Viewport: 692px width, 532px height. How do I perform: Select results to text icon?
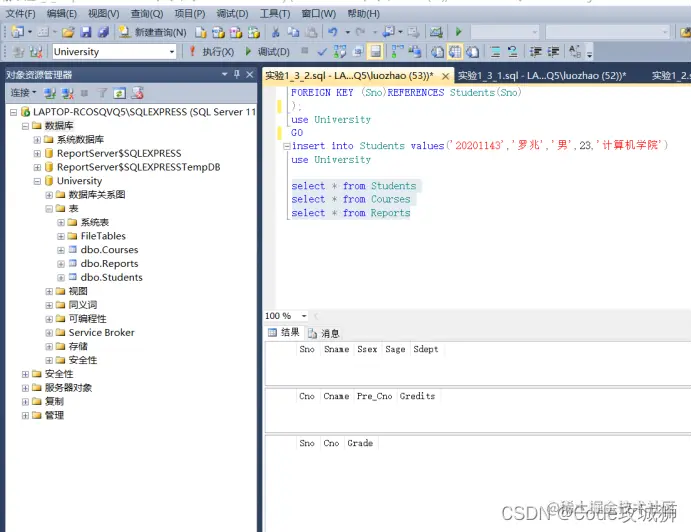[437, 52]
